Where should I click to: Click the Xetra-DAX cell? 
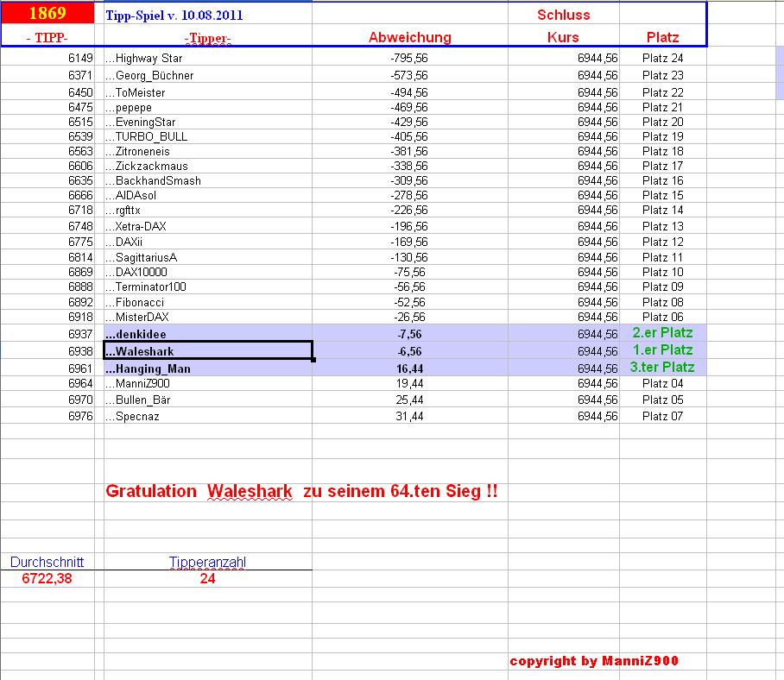click(x=207, y=226)
